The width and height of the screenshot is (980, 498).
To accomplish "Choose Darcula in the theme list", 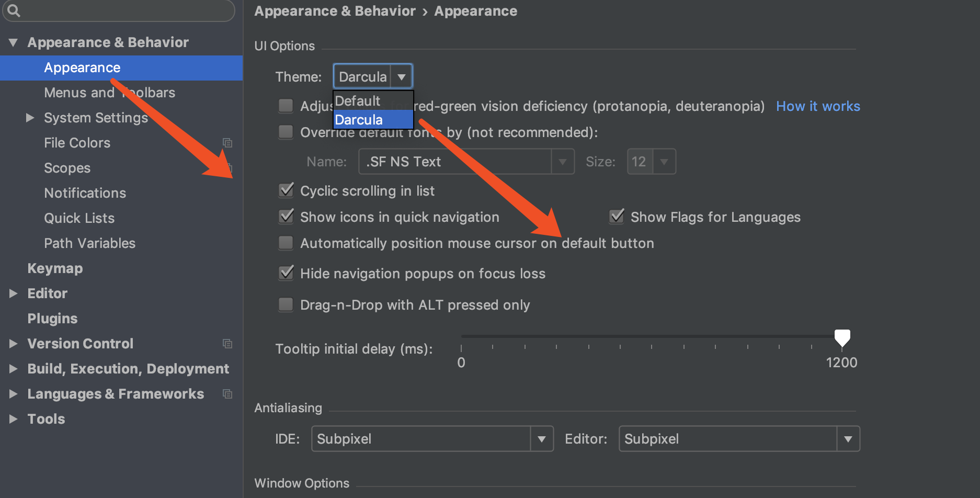I will pos(359,120).
